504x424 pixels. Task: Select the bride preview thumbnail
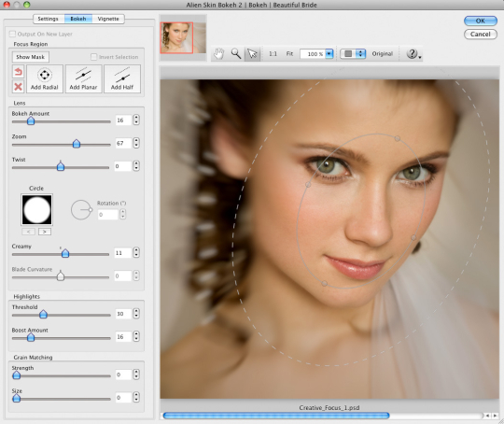point(176,37)
